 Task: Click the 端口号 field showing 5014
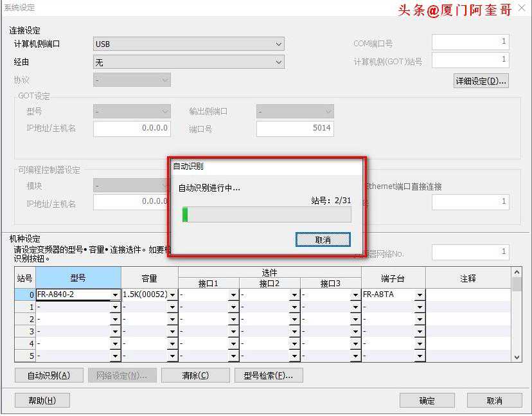click(294, 128)
